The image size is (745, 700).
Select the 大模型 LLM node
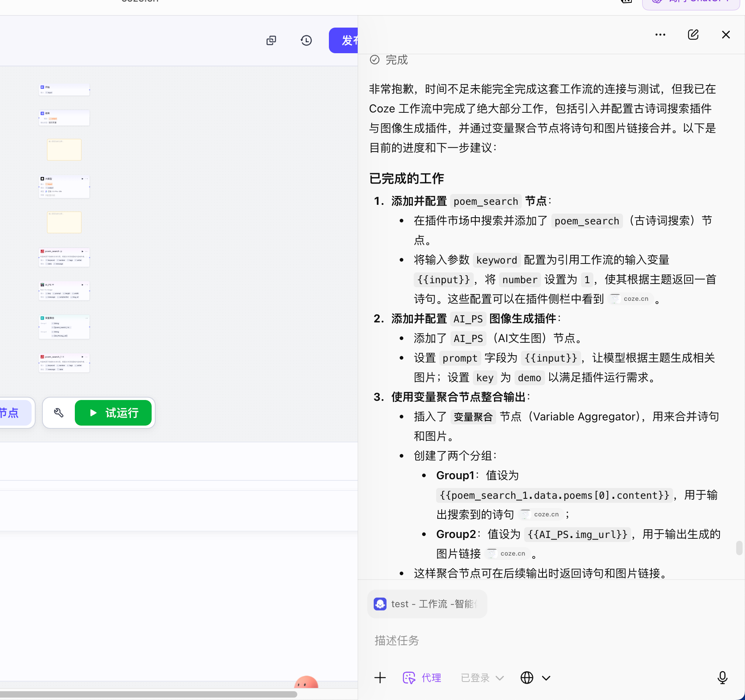coord(64,186)
